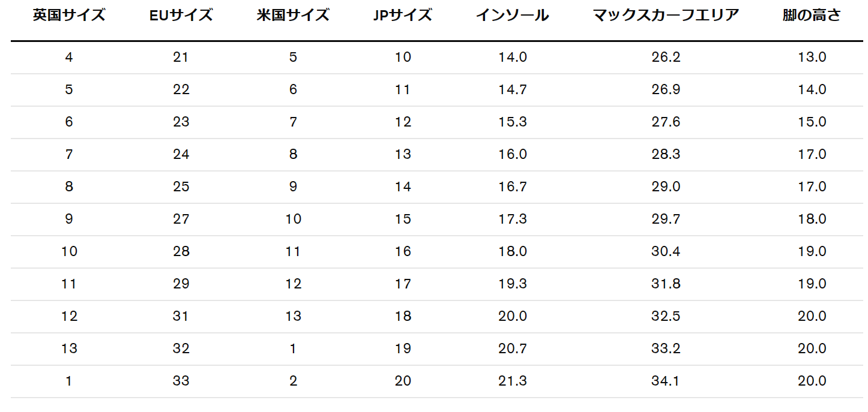Click EU size 24 cell

click(181, 155)
